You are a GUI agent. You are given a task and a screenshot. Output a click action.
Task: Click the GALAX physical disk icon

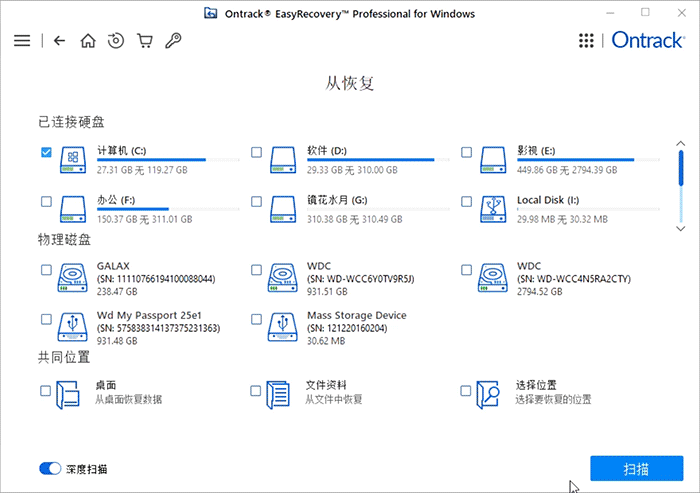[x=72, y=278]
